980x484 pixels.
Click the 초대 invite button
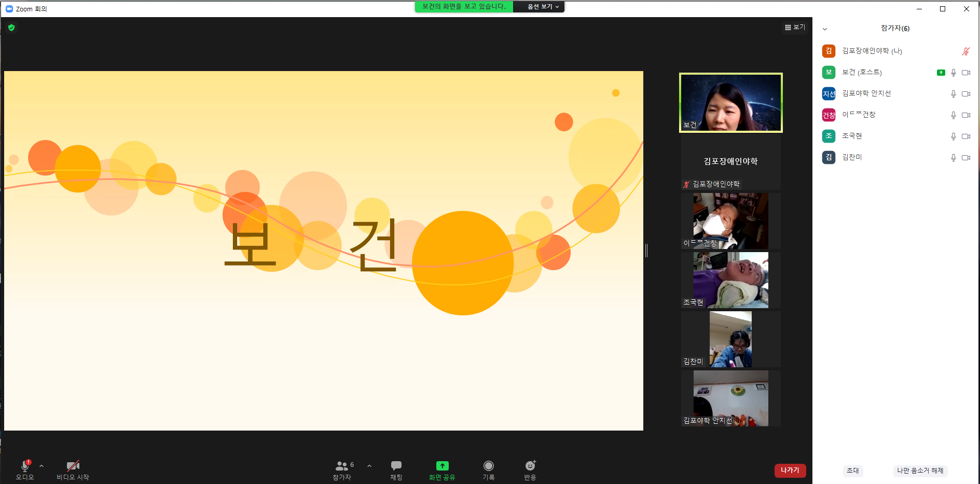853,471
